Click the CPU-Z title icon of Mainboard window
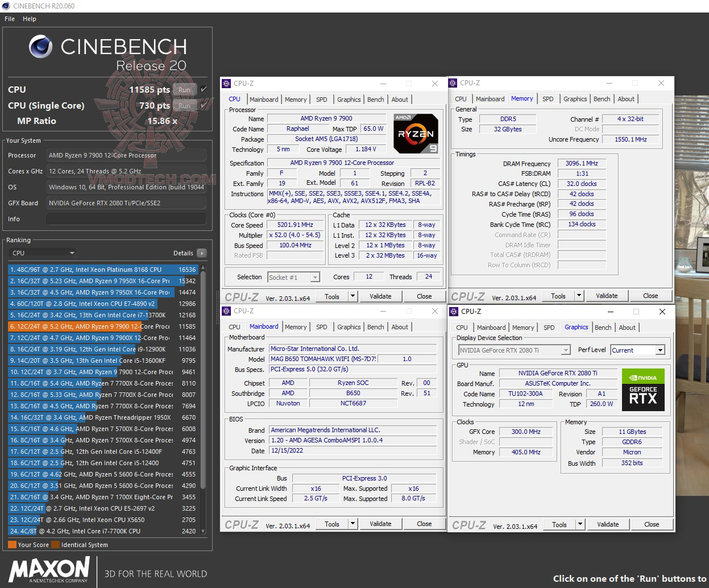 point(226,311)
